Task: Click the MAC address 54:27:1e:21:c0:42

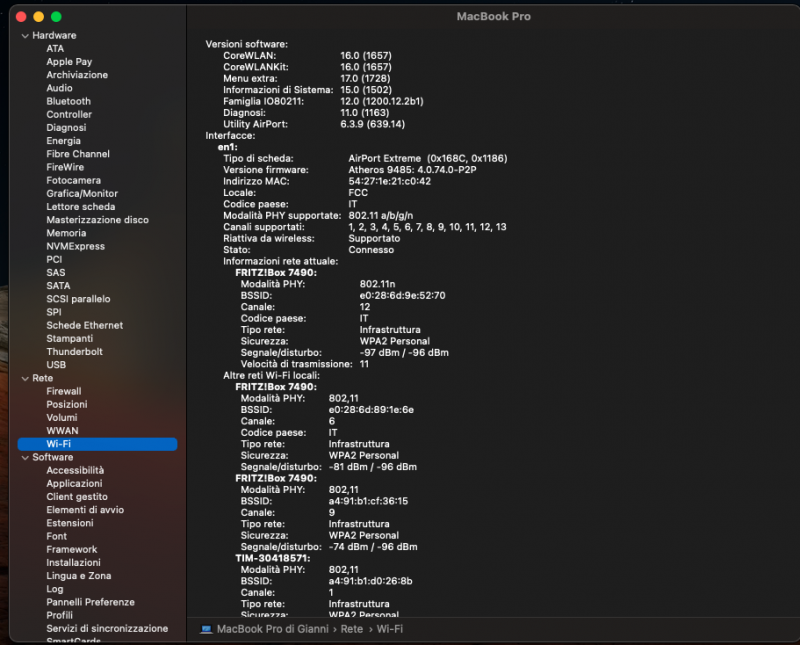Action: 389,182
